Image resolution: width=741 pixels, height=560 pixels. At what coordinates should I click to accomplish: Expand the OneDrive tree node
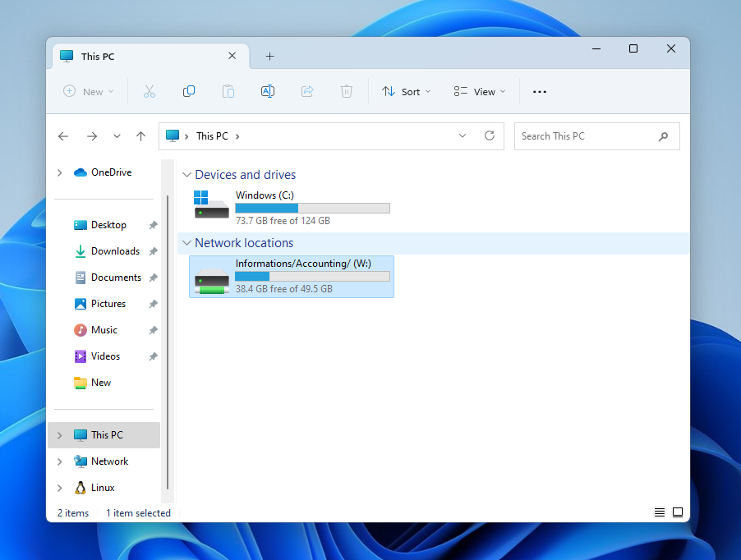(59, 172)
